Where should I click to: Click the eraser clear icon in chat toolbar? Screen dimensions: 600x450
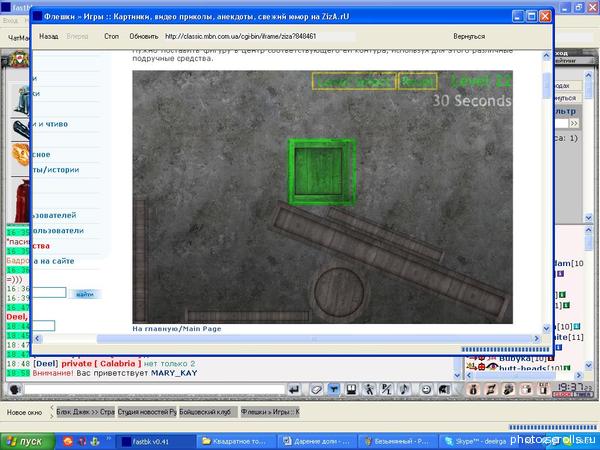[316, 390]
